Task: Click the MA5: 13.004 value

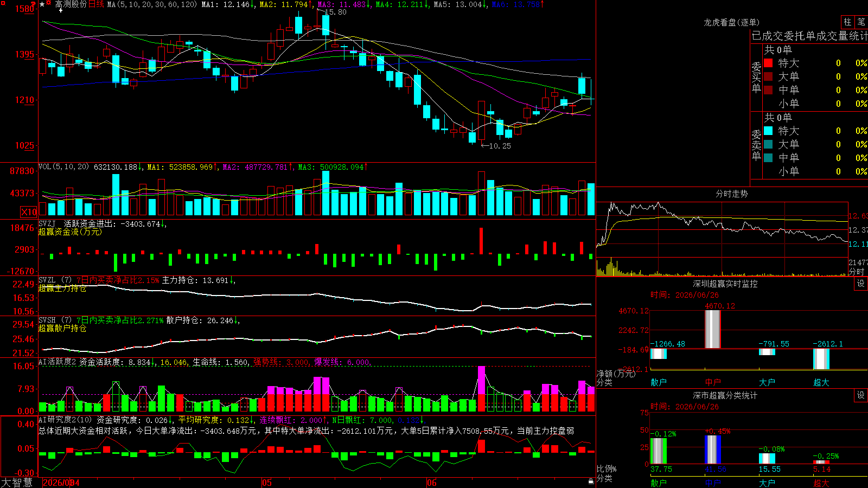Action: click(x=458, y=4)
